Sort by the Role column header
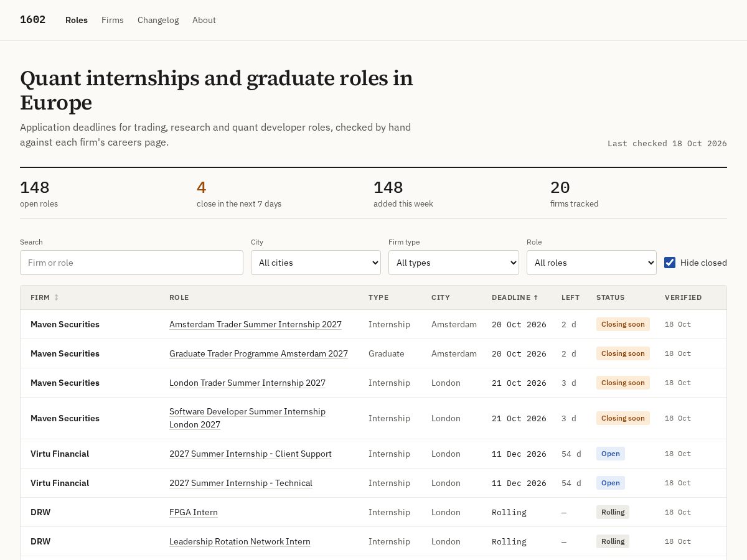747x560 pixels. (x=179, y=297)
